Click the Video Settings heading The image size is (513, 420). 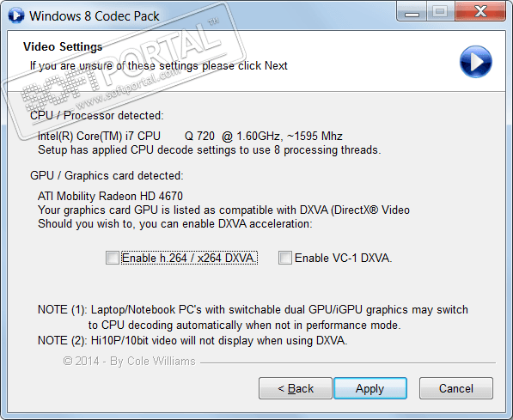click(63, 46)
